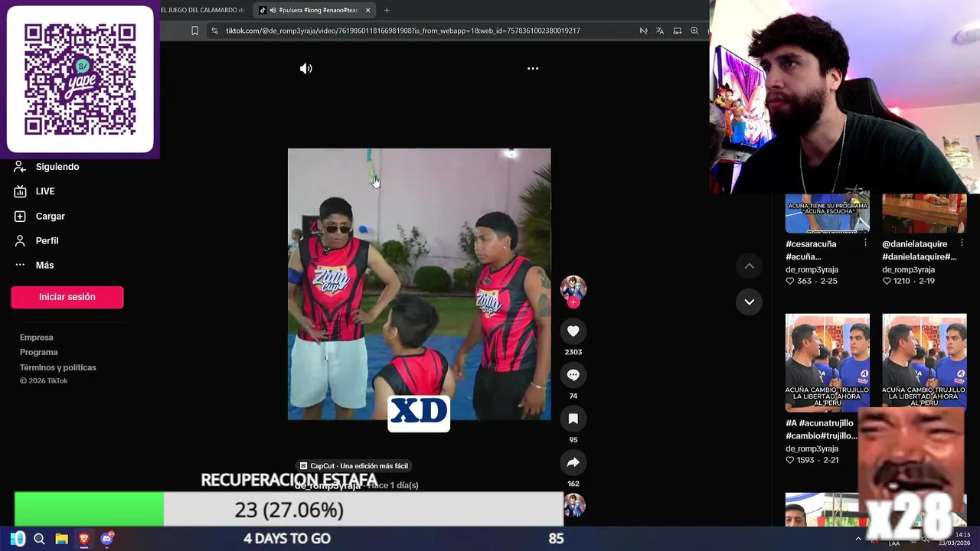The width and height of the screenshot is (980, 551).
Task: Open #cesaracuña video options dots
Action: pyautogui.click(x=865, y=243)
